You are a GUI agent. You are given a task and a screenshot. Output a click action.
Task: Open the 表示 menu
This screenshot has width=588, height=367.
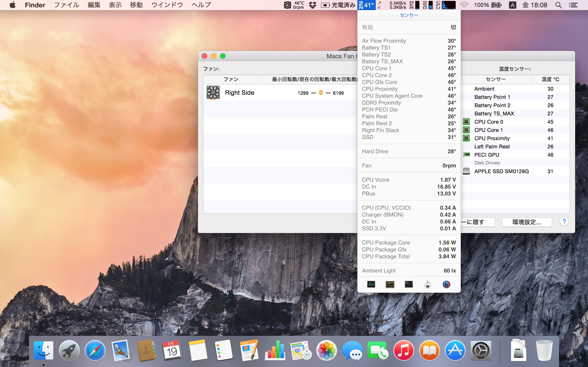(x=115, y=5)
